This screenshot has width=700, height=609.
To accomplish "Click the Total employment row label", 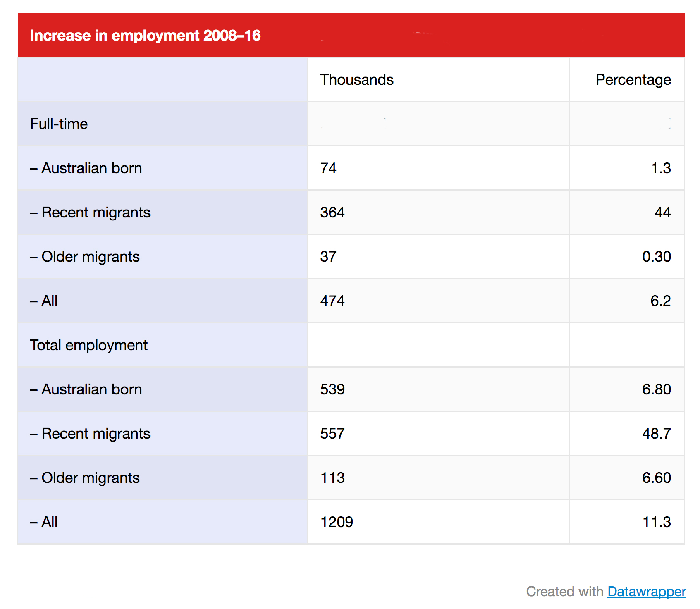I will 88,345.
